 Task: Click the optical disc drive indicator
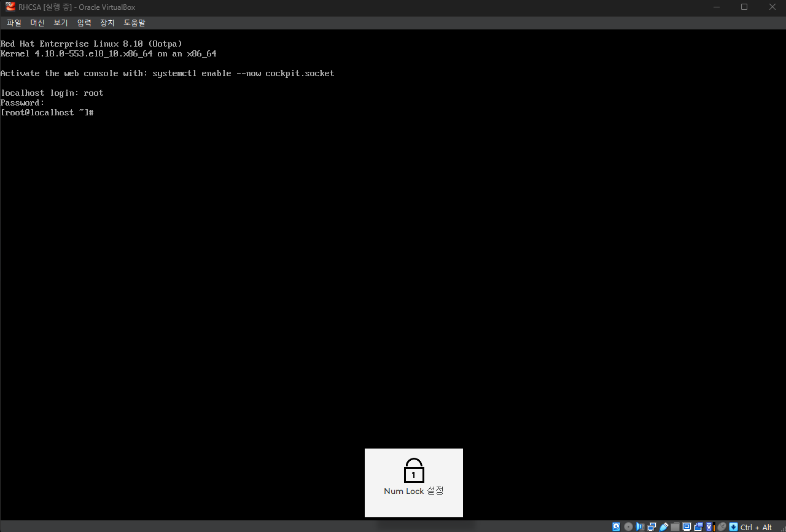click(x=628, y=526)
